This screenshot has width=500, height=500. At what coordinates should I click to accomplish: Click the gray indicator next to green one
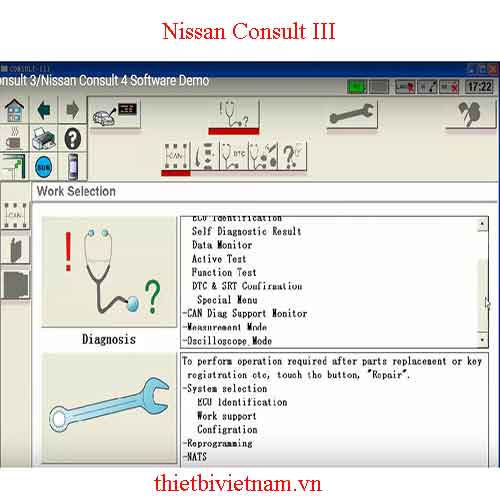pyautogui.click(x=379, y=87)
